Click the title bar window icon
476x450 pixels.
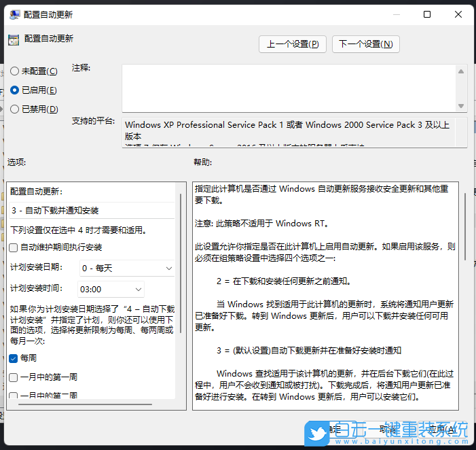(x=14, y=14)
